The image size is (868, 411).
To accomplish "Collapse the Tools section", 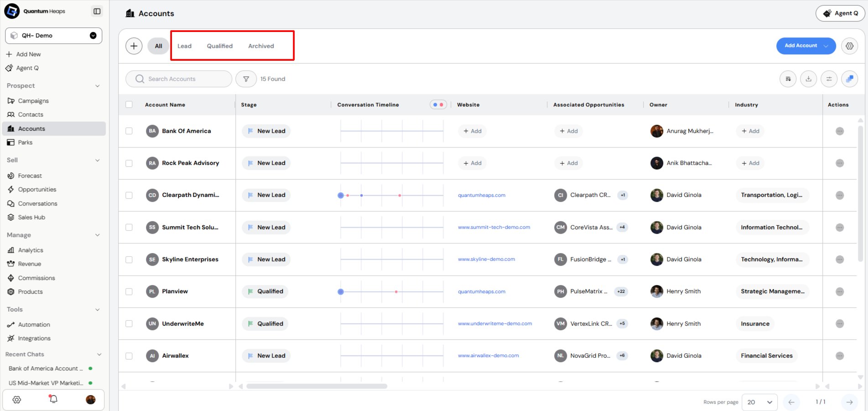I will (x=97, y=310).
